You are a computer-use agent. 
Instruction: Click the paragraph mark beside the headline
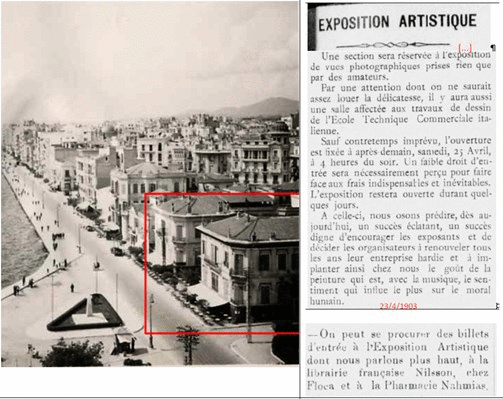coord(493,48)
